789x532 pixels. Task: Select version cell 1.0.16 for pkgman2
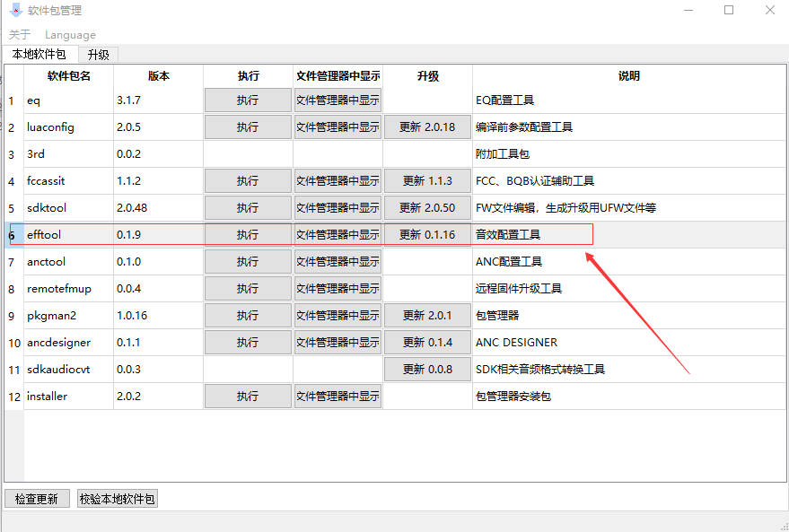[159, 315]
